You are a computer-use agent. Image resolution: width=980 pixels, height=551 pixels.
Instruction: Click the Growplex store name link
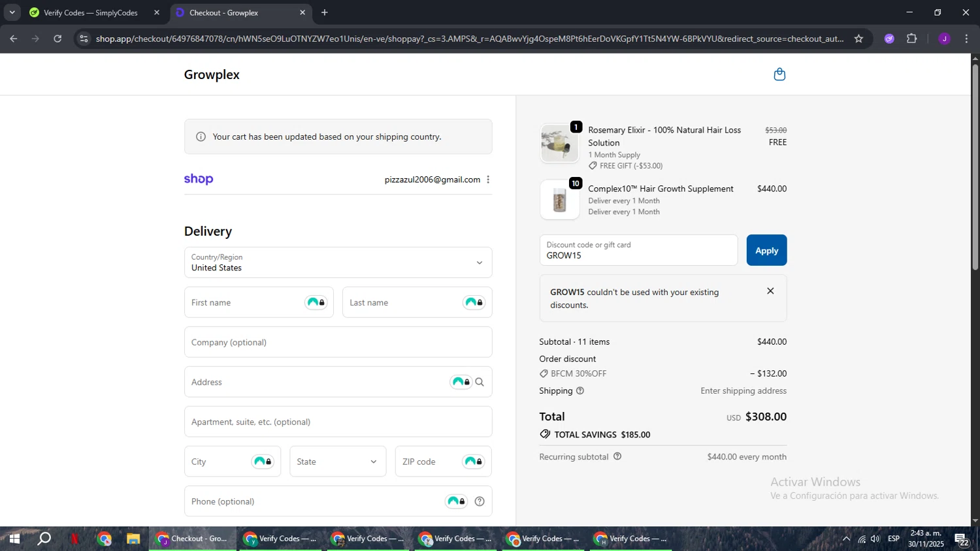pos(212,74)
